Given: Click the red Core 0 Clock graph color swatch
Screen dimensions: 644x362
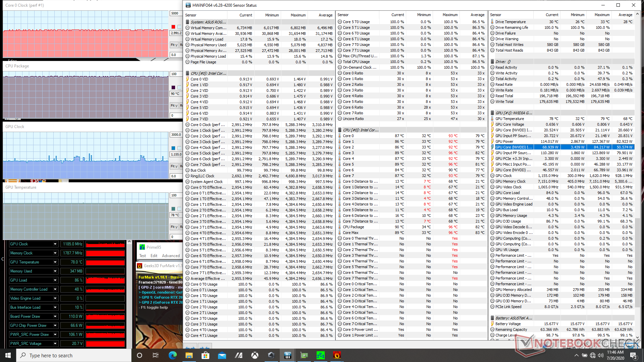Looking at the screenshot, I should [x=173, y=27].
